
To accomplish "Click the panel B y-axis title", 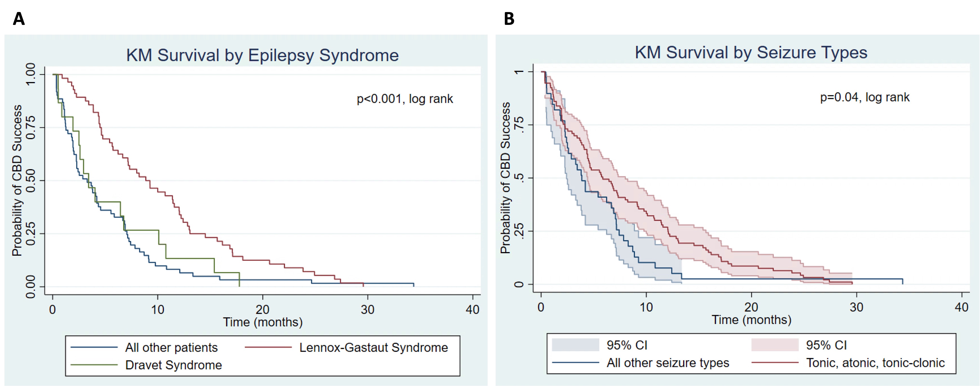I will tap(505, 178).
